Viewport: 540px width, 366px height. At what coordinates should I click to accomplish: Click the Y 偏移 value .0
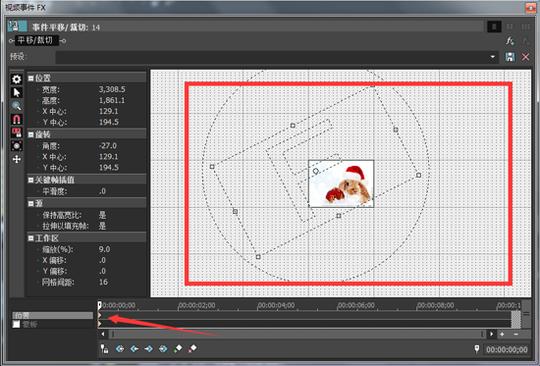point(102,271)
